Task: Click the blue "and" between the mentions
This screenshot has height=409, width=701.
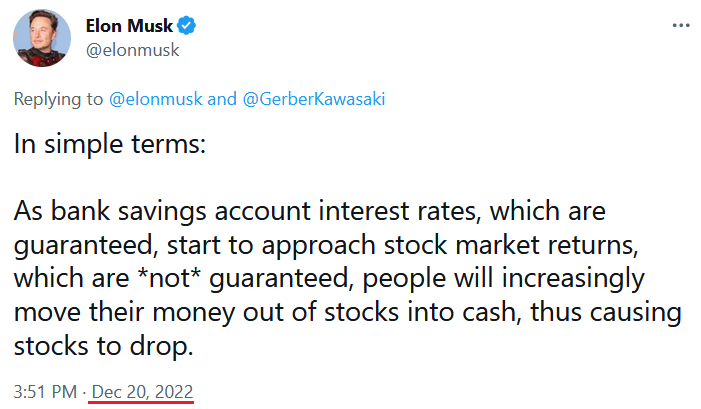Action: [222, 99]
